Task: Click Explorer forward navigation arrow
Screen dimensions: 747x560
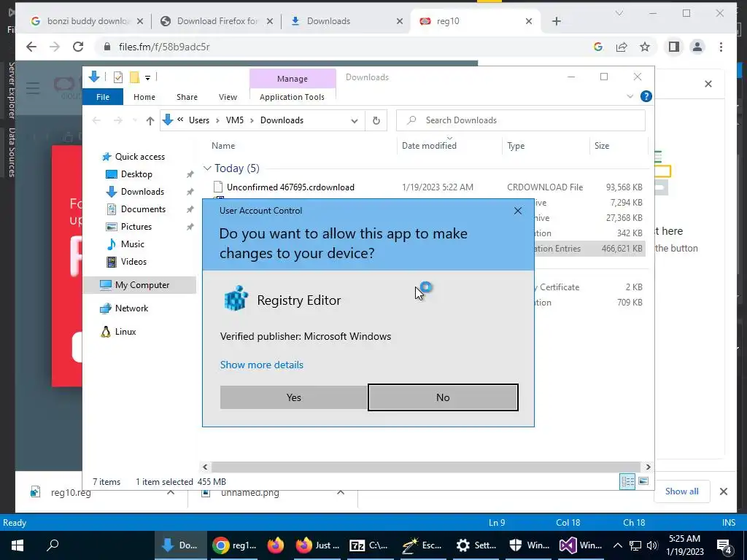Action: pos(117,120)
